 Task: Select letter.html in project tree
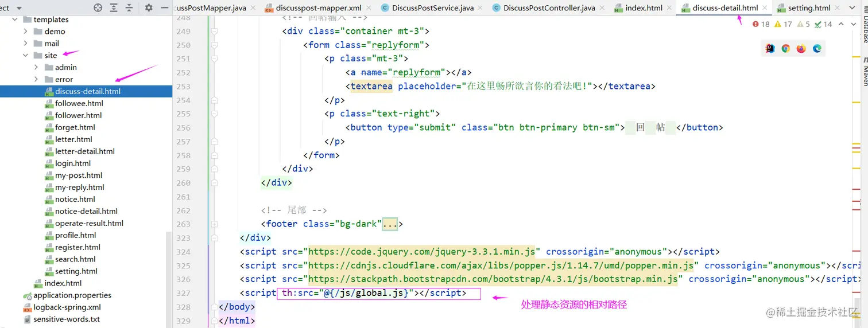[73, 139]
